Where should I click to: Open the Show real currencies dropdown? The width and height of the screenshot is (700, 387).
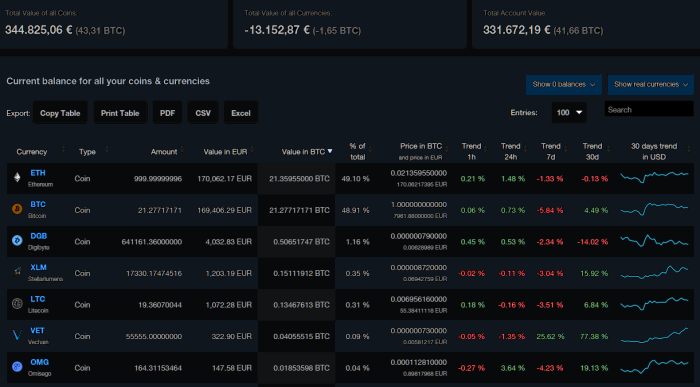(650, 84)
